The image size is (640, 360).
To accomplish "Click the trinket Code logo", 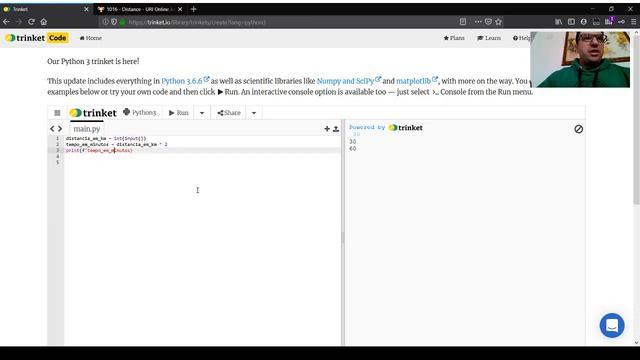I will (x=36, y=38).
